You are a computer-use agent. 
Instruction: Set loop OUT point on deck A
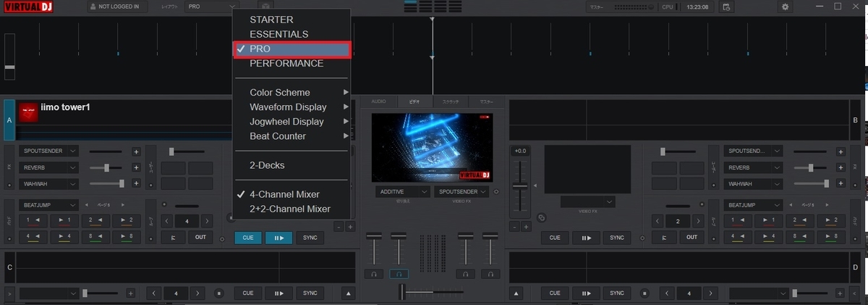pyautogui.click(x=200, y=238)
